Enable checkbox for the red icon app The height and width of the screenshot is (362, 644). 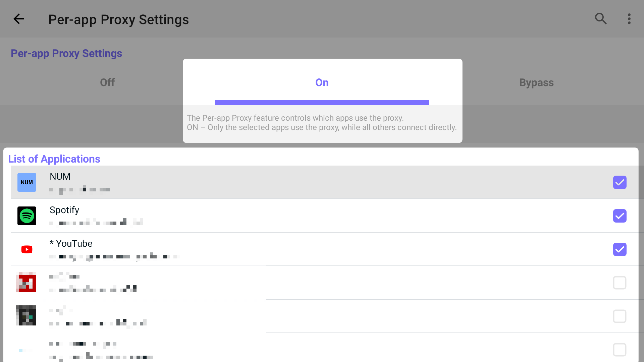[x=620, y=283]
